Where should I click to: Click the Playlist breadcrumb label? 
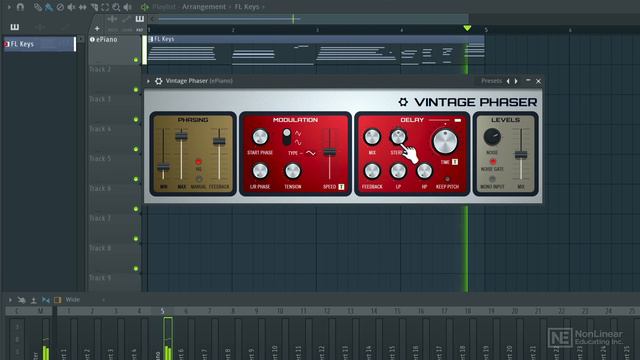tap(164, 7)
